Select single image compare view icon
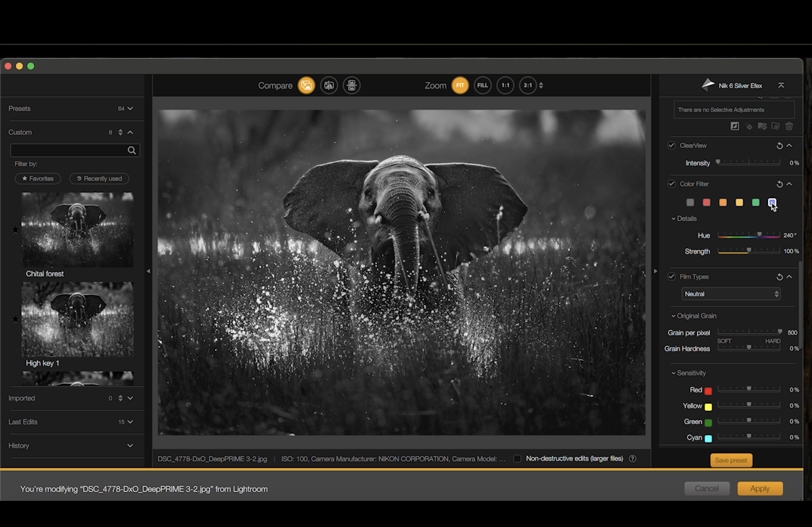The width and height of the screenshot is (812, 527). 306,85
